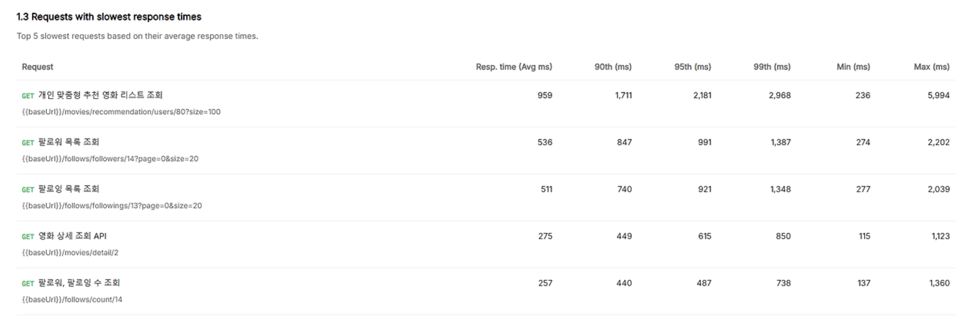Click the movies/recommendation/users/80 URL

coord(121,112)
